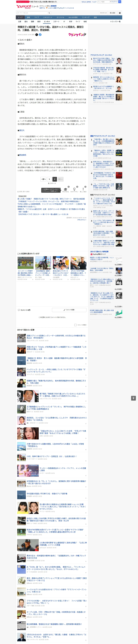Open the 有料 navigation tab
The height and width of the screenshot is (644, 138).
tap(95, 17)
